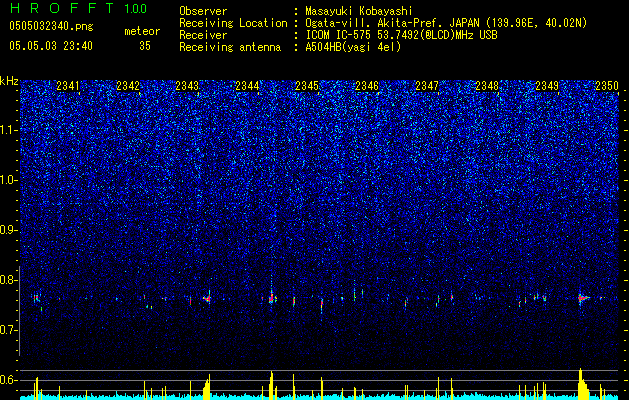Click the kHz axis unit label
Screen dimensions: 629x400
pos(9,81)
